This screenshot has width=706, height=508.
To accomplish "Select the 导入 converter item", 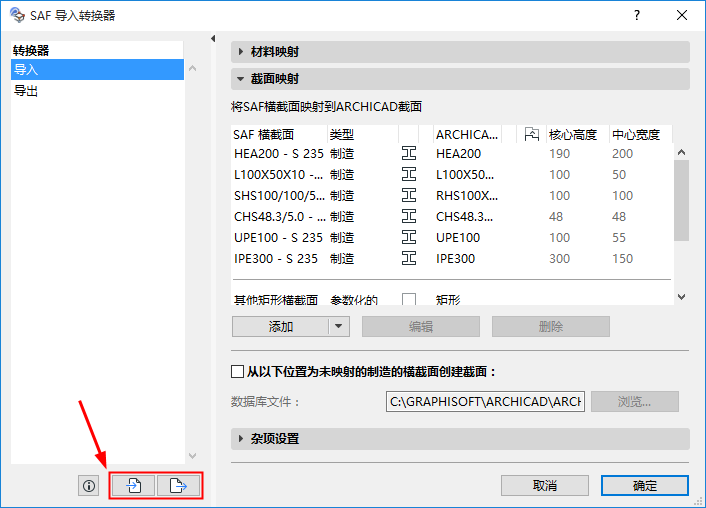I will click(x=97, y=70).
